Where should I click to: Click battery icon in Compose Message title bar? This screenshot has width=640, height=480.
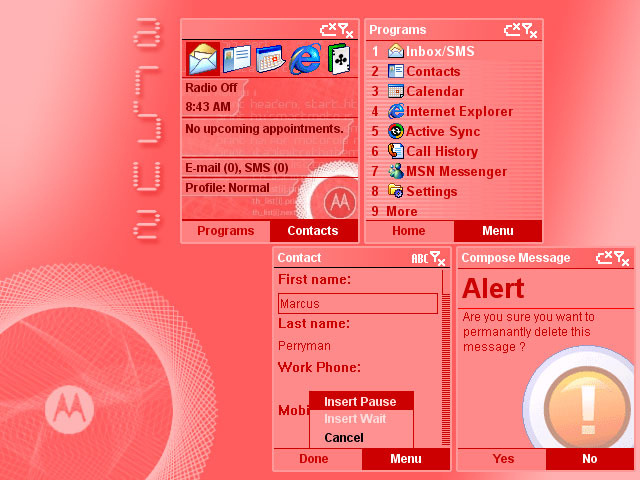coord(604,258)
